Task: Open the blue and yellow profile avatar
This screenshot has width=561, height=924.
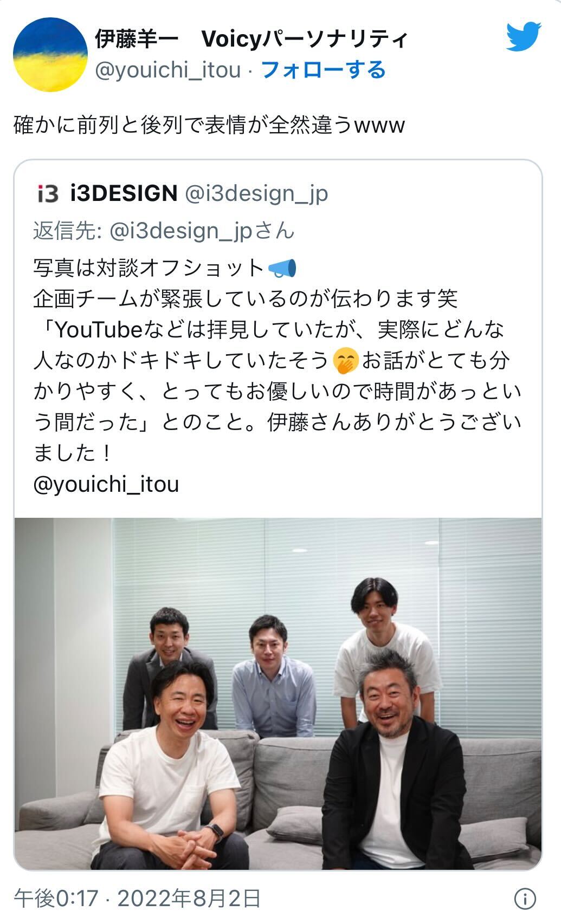Action: 50,54
